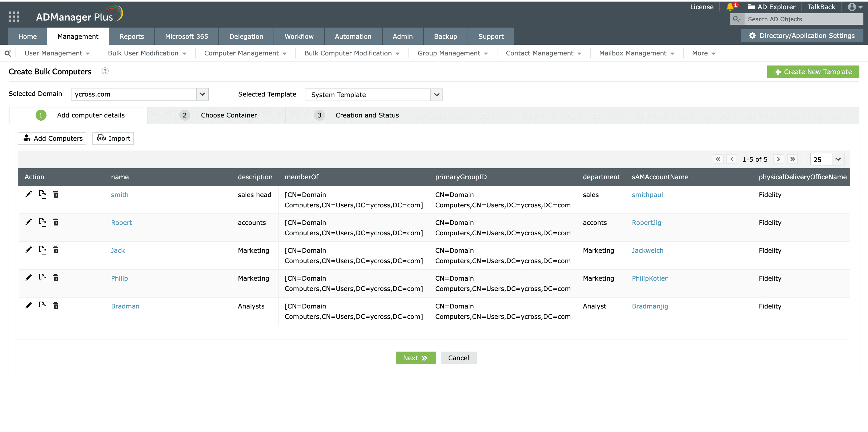Expand the Selected Template dropdown
Viewport: 868px width, 432px height.
click(x=436, y=95)
